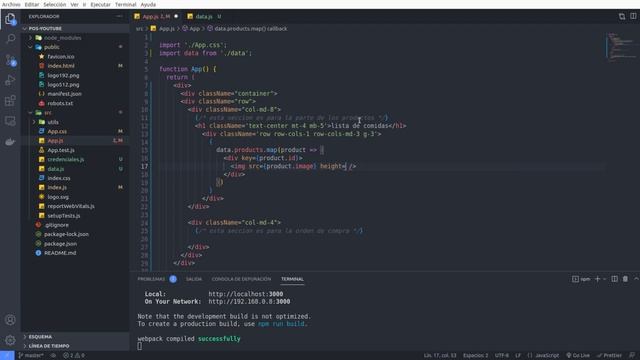Viewport: 640px width, 360px height.
Task: Click the split editor icon
Action: click(633, 16)
